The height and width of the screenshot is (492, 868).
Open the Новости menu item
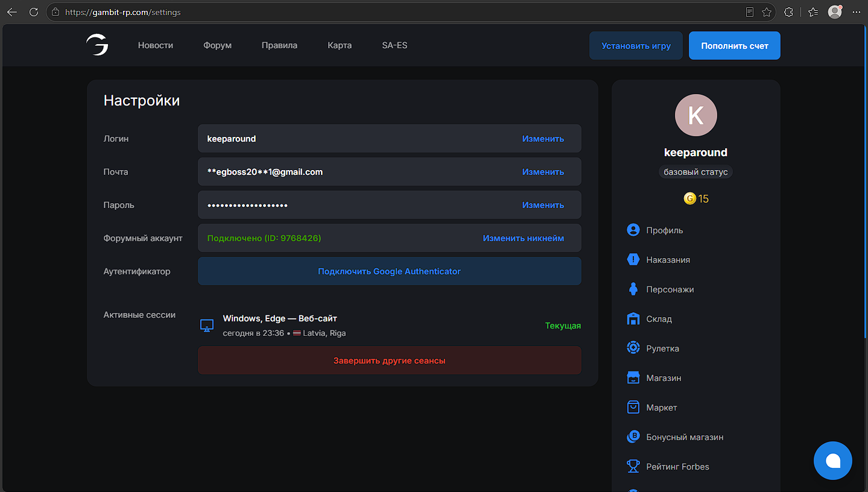pyautogui.click(x=156, y=45)
